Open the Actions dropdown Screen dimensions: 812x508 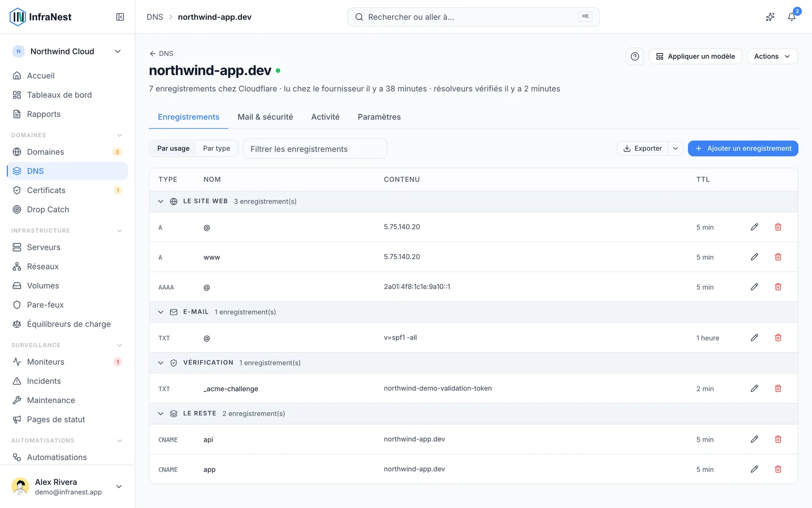(772, 56)
